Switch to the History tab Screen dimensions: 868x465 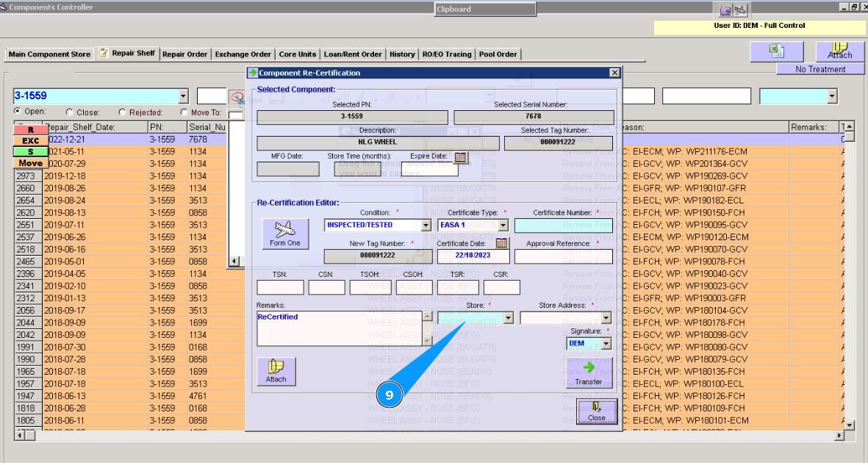tap(402, 54)
